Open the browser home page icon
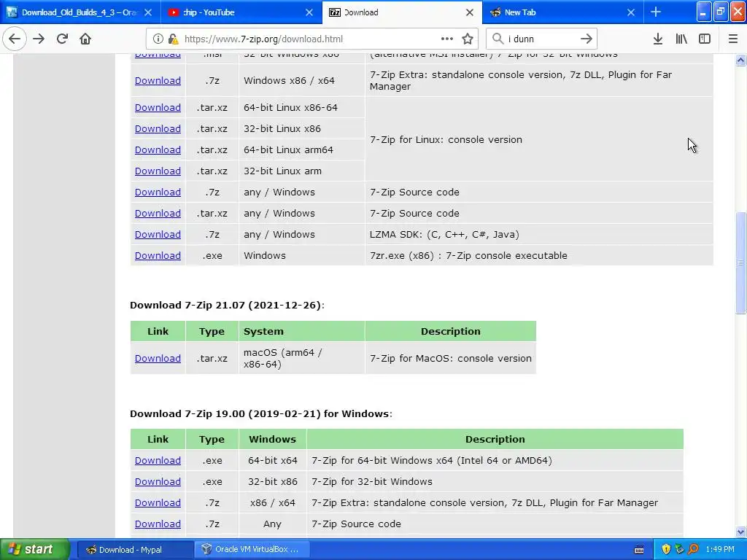Viewport: 747px width, 560px height. 85,39
